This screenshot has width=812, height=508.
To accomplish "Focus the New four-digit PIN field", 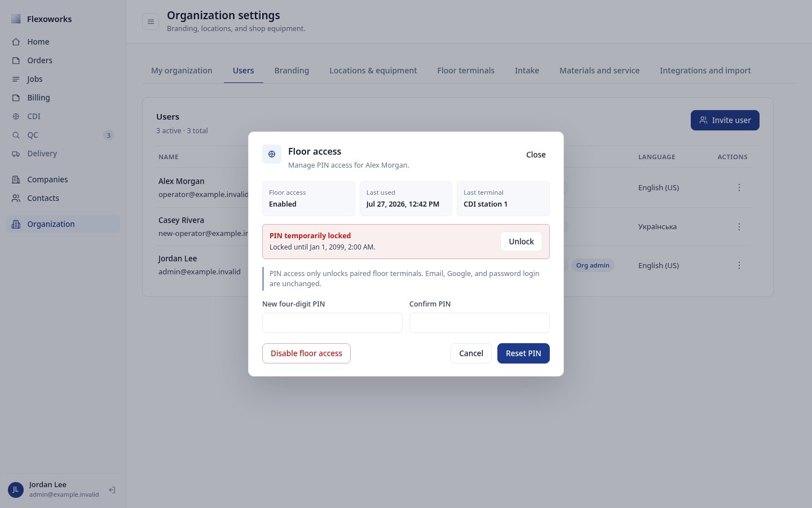I will [332, 323].
